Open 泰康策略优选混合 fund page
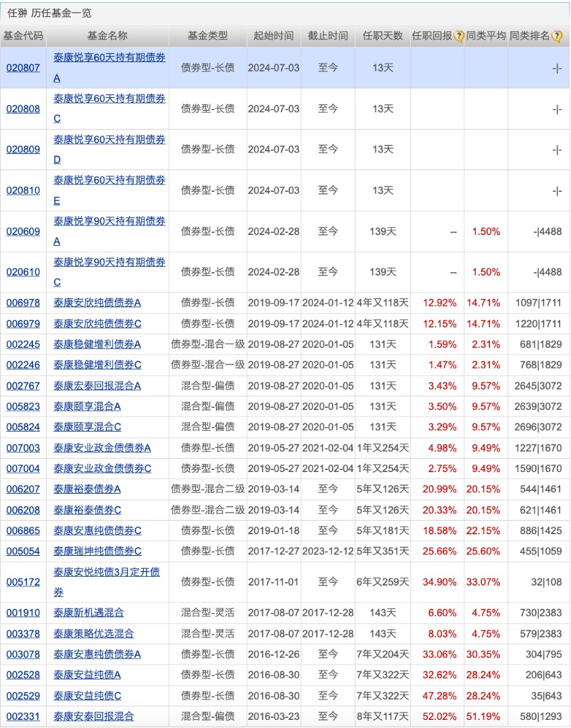Screen dimensions: 571x728 pos(93,633)
